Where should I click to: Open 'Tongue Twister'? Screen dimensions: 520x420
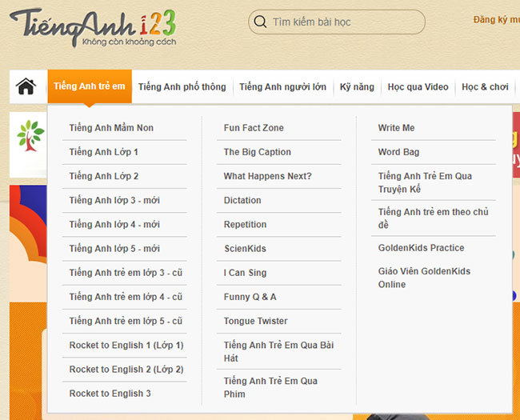pos(256,321)
